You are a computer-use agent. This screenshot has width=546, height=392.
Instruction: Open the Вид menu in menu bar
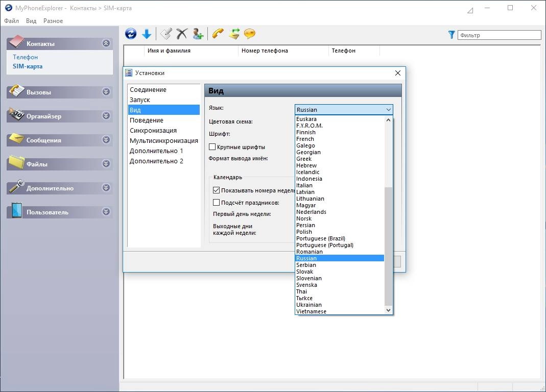[x=31, y=21]
